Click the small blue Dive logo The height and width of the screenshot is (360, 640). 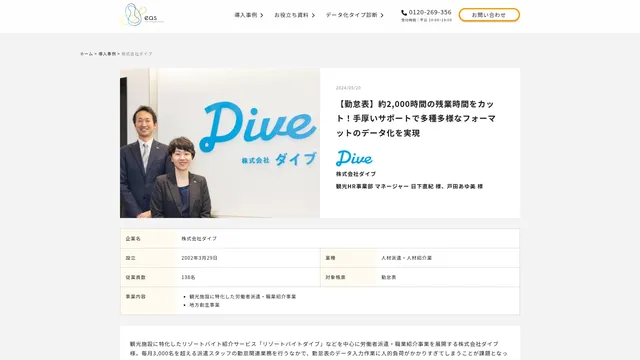[x=354, y=158]
